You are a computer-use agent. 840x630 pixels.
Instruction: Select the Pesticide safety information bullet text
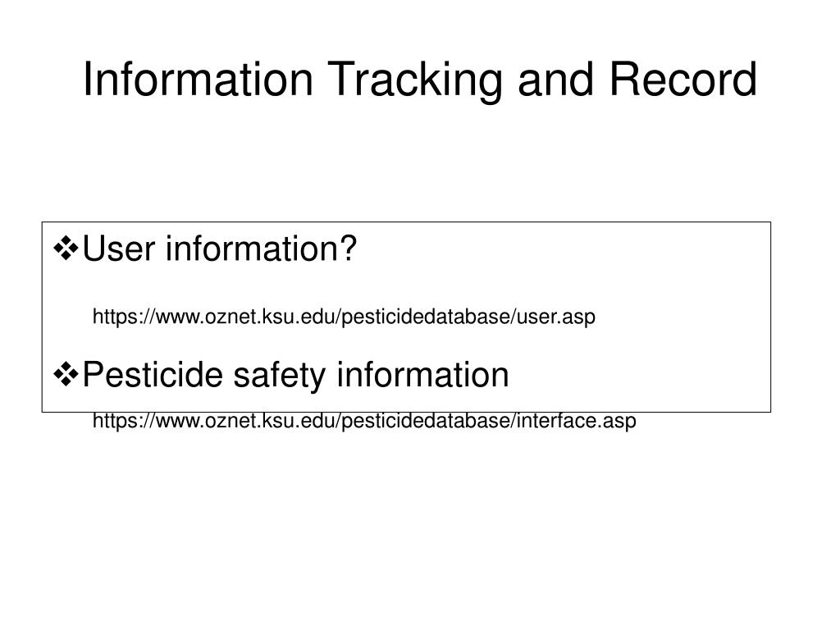(x=295, y=374)
